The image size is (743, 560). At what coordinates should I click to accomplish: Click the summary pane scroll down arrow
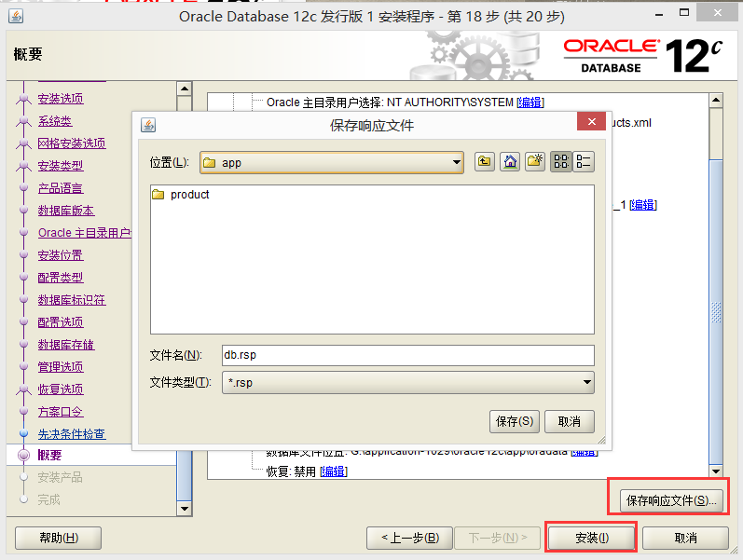click(x=716, y=471)
